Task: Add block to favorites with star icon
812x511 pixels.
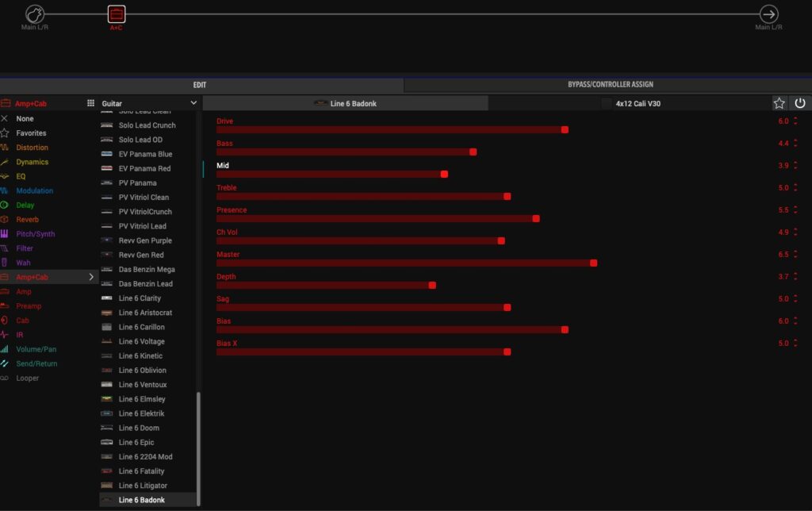Action: coord(779,103)
